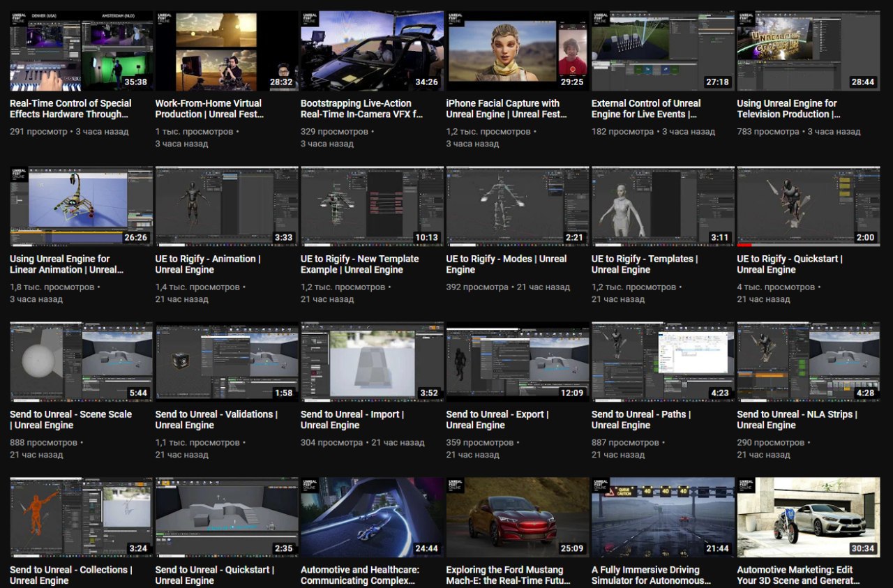The height and width of the screenshot is (588, 893).
Task: Open the Bootstrapping Live-Action thumbnail
Action: point(373,51)
